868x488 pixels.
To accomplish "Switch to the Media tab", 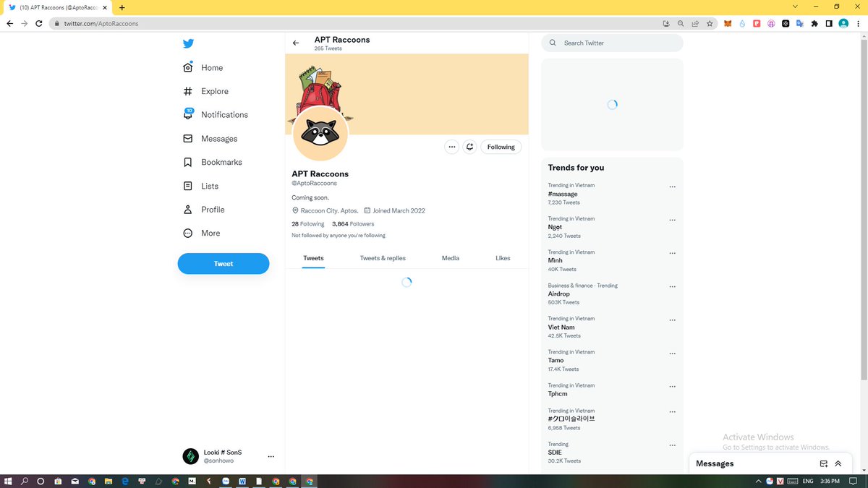I will (451, 258).
